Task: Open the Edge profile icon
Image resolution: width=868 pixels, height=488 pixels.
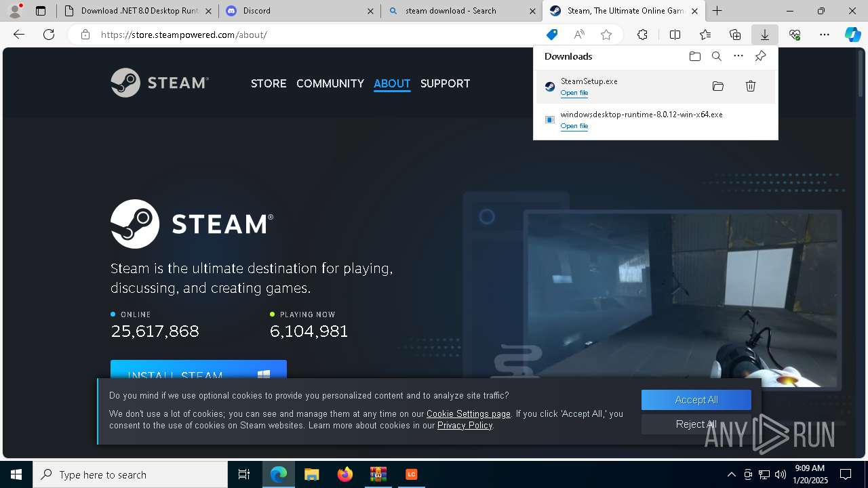Action: [x=15, y=10]
